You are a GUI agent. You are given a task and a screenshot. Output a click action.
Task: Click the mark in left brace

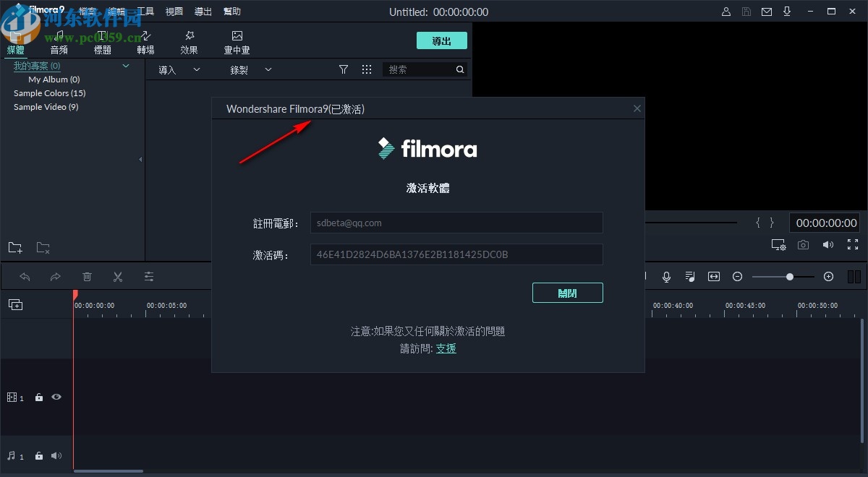[x=758, y=223]
